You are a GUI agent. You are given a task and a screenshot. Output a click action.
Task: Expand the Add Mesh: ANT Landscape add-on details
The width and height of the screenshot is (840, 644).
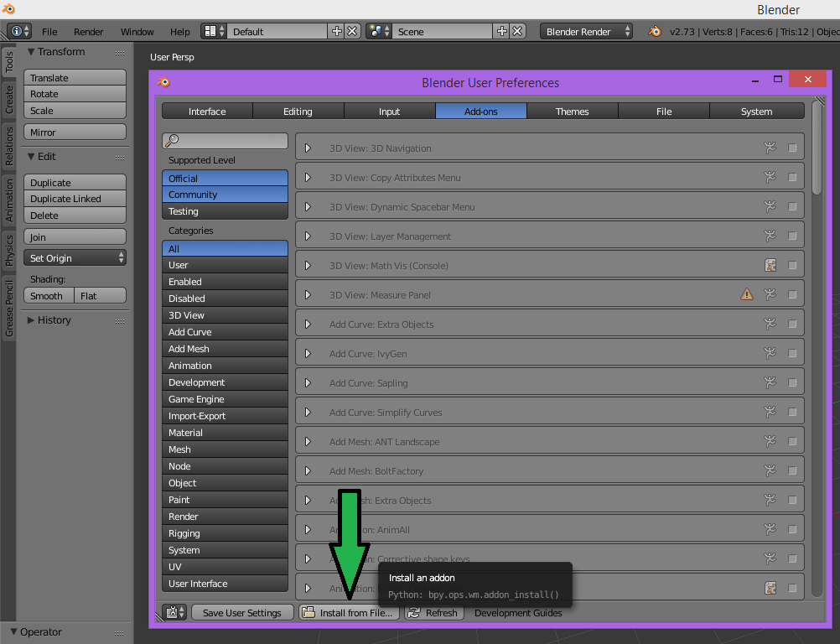(x=308, y=441)
